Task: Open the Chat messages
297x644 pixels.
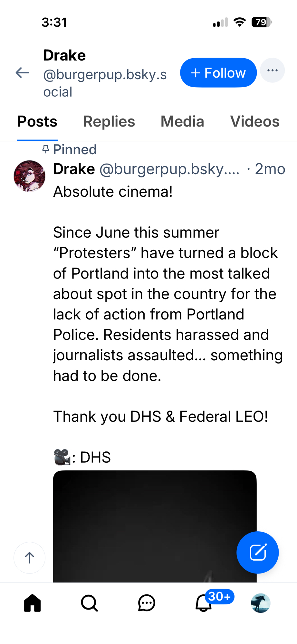Action: [147, 603]
